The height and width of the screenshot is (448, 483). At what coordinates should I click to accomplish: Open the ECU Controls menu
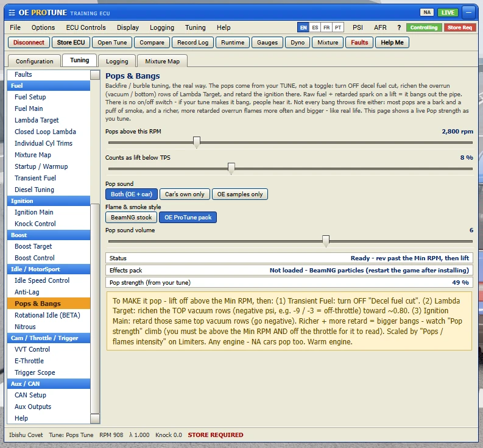(86, 27)
